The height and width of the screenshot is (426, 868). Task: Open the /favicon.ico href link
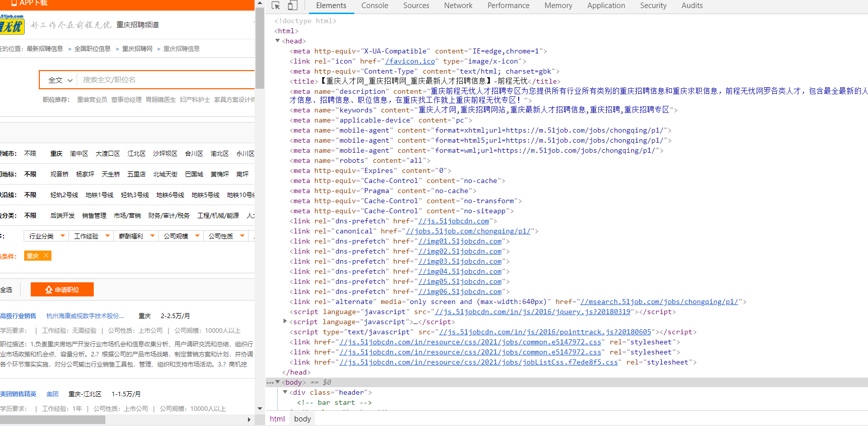410,62
